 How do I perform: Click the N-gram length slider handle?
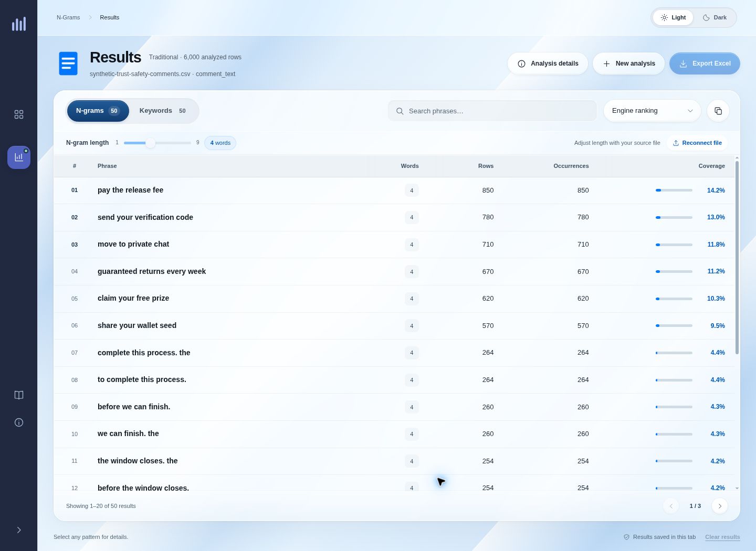coord(151,143)
